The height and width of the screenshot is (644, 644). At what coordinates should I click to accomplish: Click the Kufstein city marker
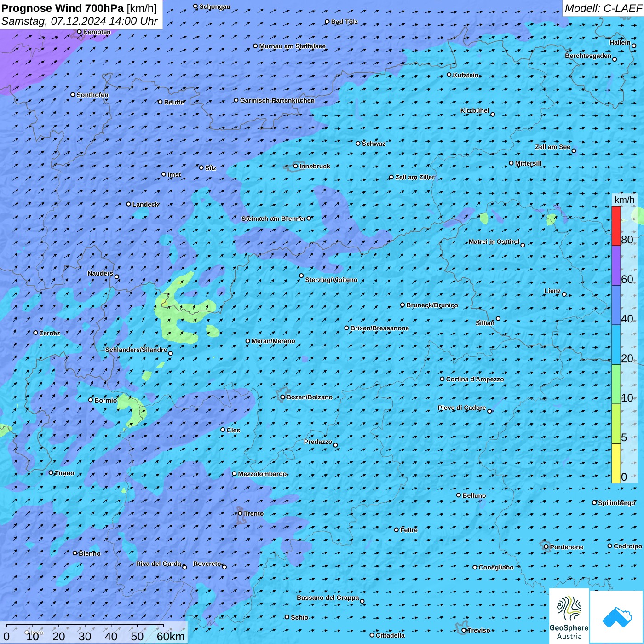(x=449, y=75)
